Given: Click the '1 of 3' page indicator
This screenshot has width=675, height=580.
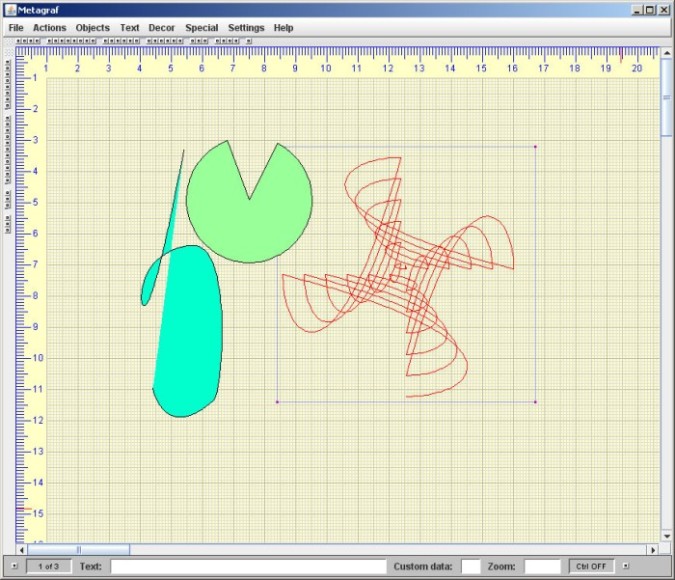Looking at the screenshot, I should [x=49, y=566].
